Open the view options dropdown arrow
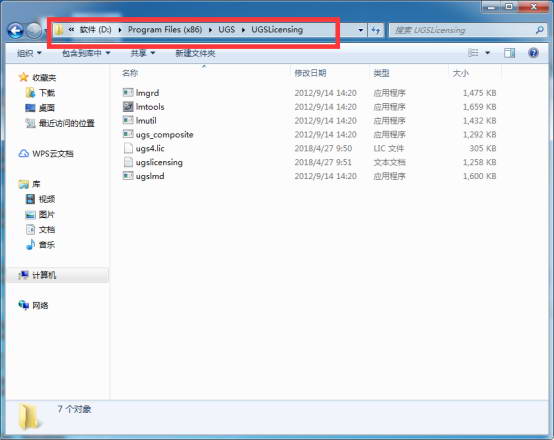Image resolution: width=554 pixels, height=440 pixels. [488, 53]
